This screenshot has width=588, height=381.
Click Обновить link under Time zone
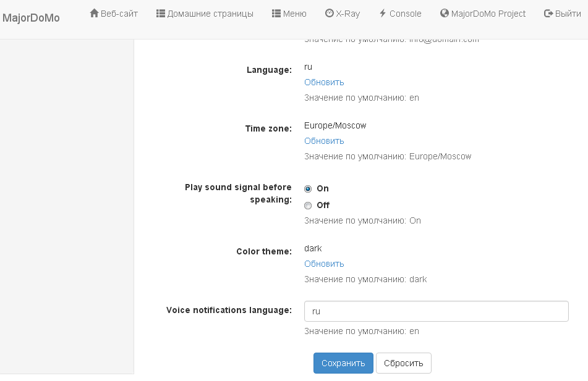point(324,141)
